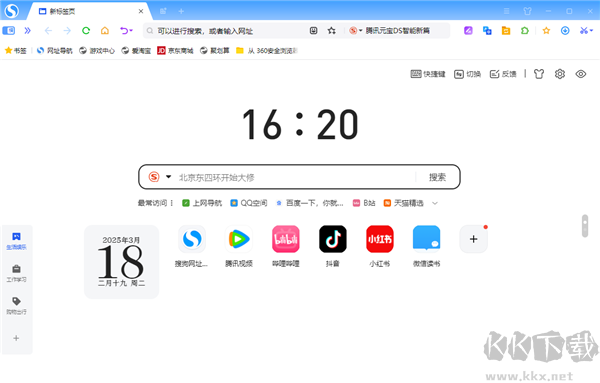Open 上网导航 quick link
Image resolution: width=600 pixels, height=383 pixels.
tap(202, 203)
